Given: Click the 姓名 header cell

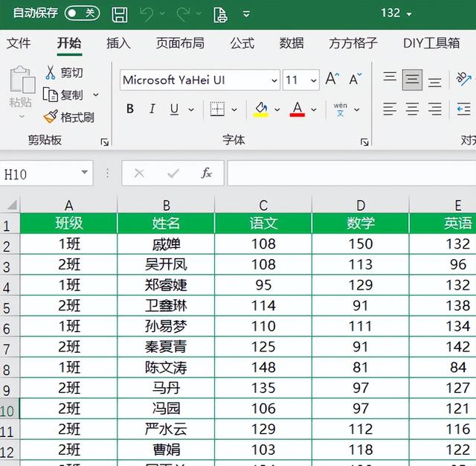Looking at the screenshot, I should click(166, 223).
